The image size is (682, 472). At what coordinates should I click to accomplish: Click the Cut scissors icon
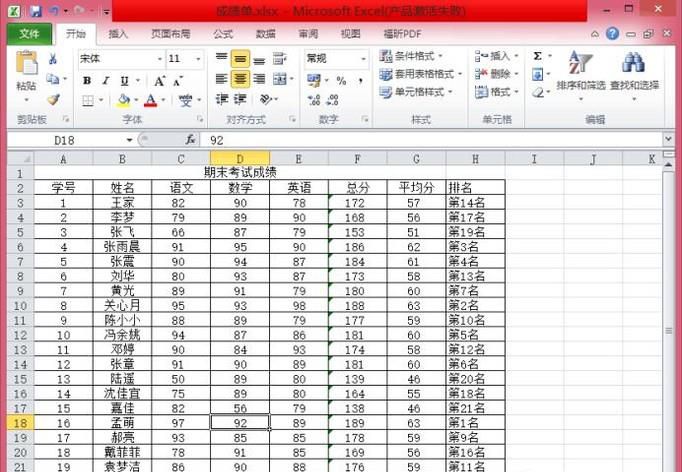tap(53, 58)
